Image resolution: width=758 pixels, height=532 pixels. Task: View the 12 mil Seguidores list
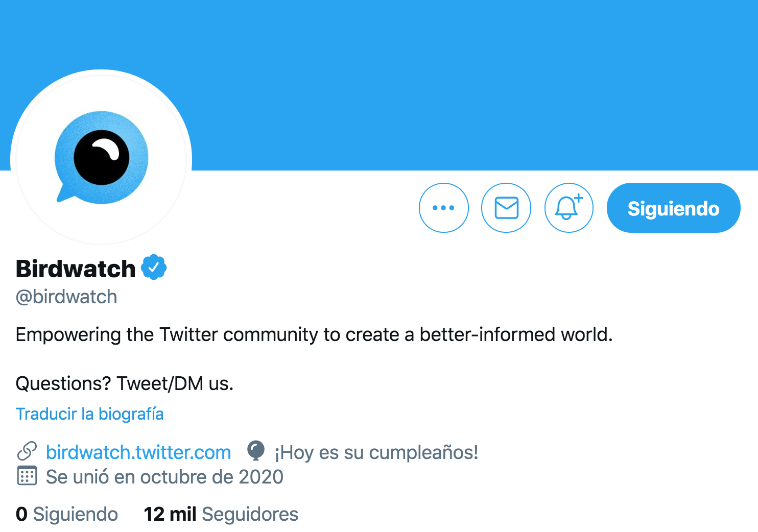(221, 514)
